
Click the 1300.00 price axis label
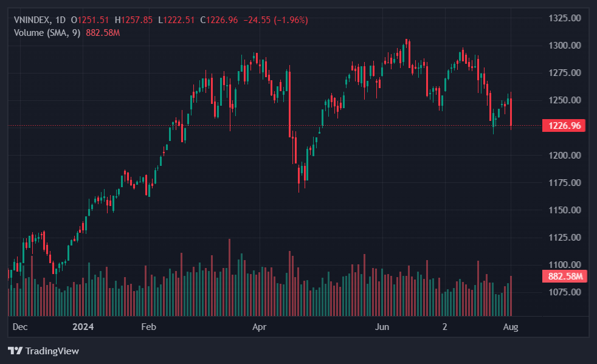[564, 46]
